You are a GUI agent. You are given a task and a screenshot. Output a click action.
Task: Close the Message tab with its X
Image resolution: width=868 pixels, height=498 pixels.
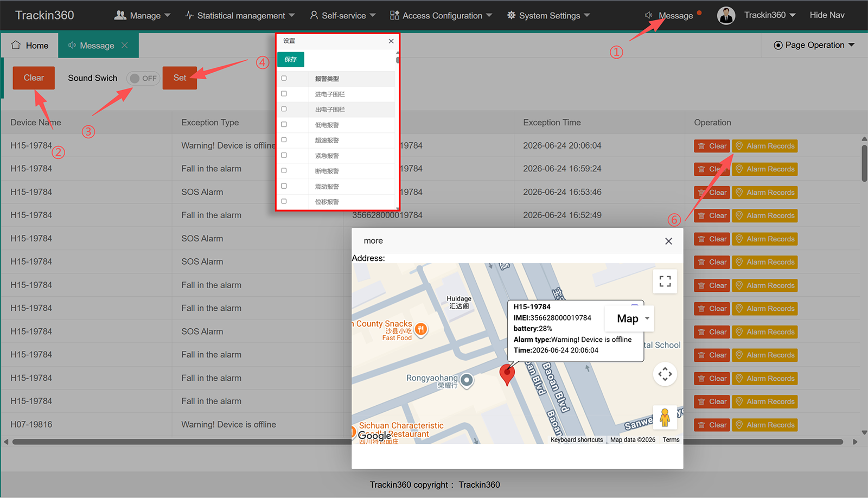[x=125, y=45]
